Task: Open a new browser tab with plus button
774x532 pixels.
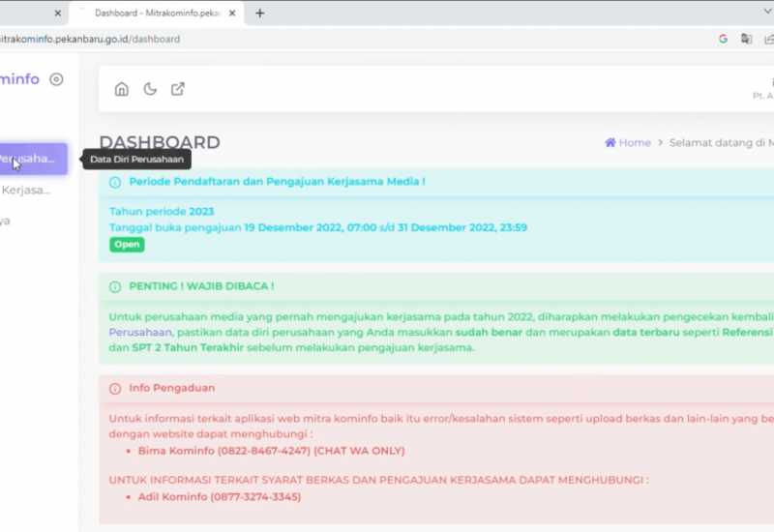Action: 260,14
